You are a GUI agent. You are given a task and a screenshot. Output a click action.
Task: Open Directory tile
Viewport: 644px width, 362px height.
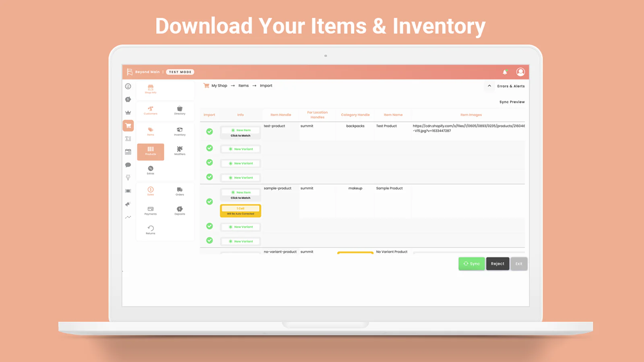pos(180,111)
